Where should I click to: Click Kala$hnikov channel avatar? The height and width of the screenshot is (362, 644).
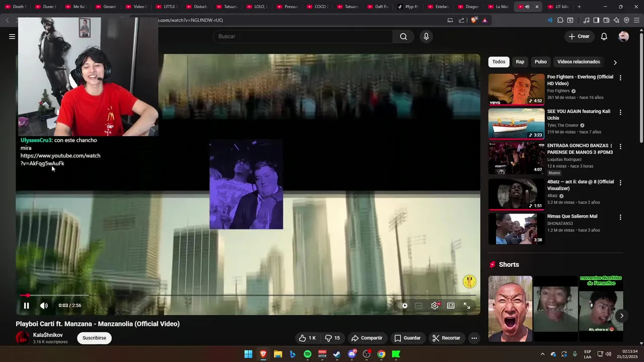click(22, 338)
